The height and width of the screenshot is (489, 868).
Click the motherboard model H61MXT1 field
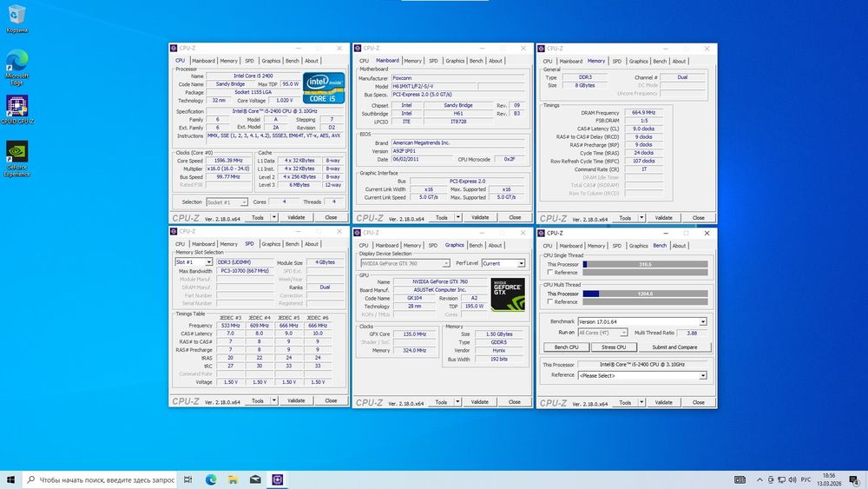(x=434, y=86)
